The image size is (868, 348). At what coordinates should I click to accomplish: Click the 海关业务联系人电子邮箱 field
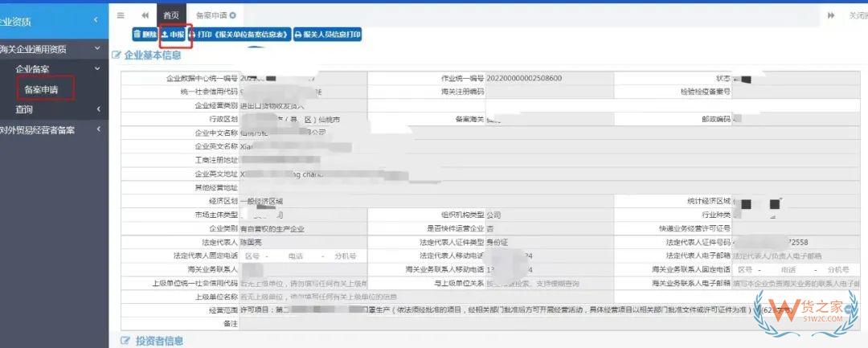tap(796, 283)
